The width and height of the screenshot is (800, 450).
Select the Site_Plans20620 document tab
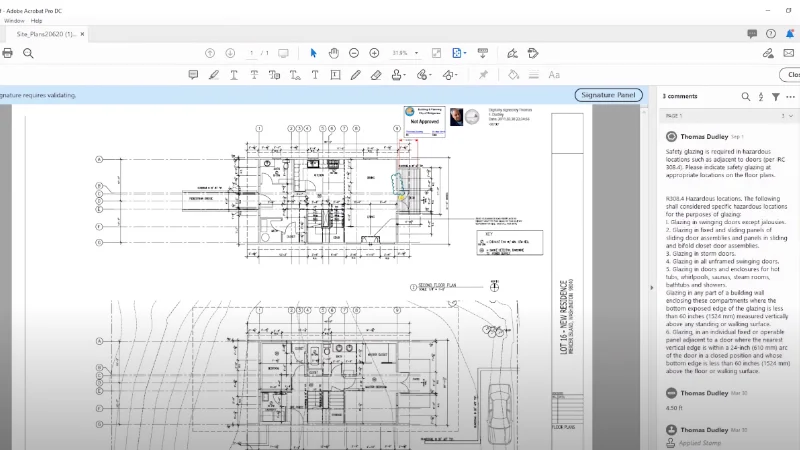point(46,34)
